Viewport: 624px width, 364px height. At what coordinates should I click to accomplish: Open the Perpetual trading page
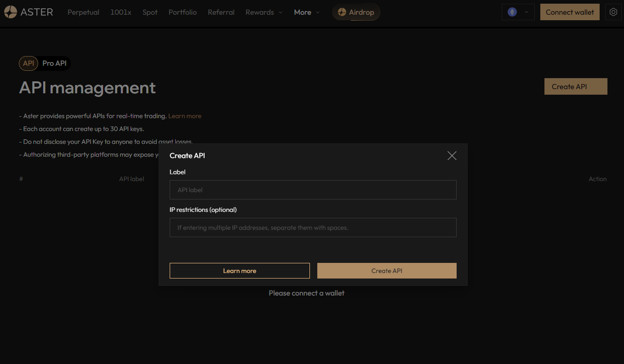pyautogui.click(x=83, y=12)
